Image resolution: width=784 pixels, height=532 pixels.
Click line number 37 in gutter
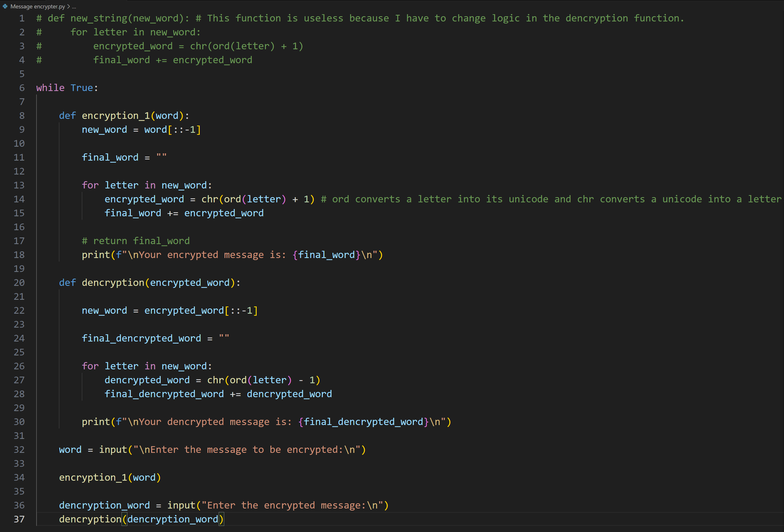[x=19, y=519]
